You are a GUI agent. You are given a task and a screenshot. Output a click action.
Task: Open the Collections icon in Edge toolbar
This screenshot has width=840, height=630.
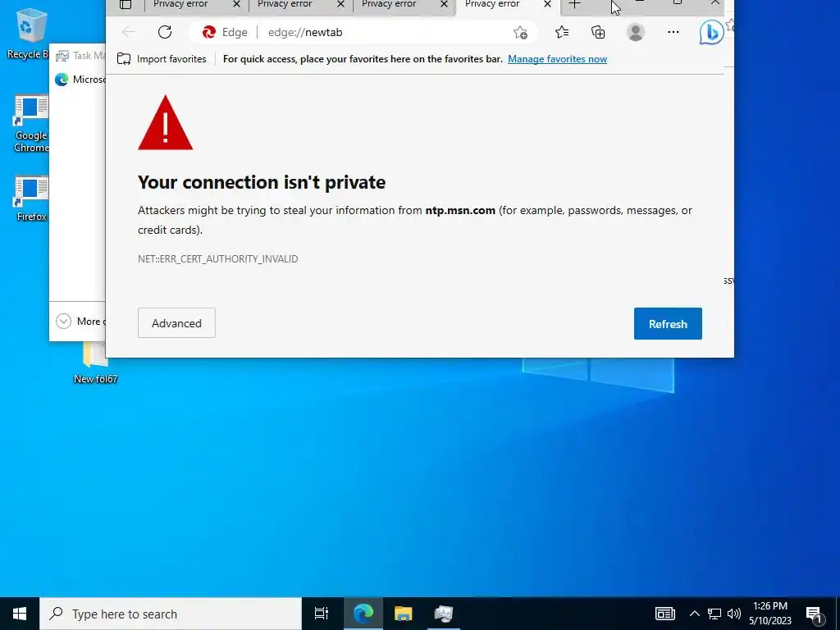[x=598, y=32]
